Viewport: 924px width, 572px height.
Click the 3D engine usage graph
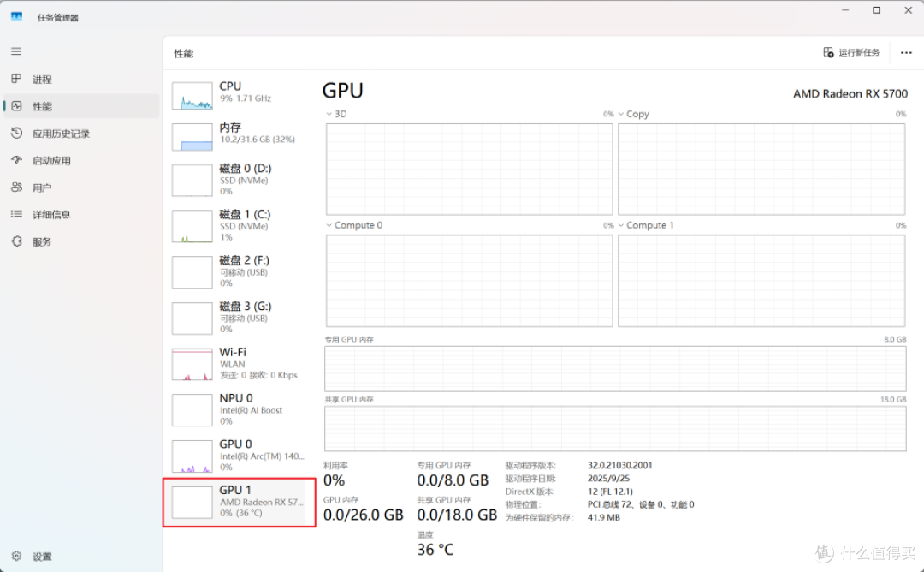[469, 170]
